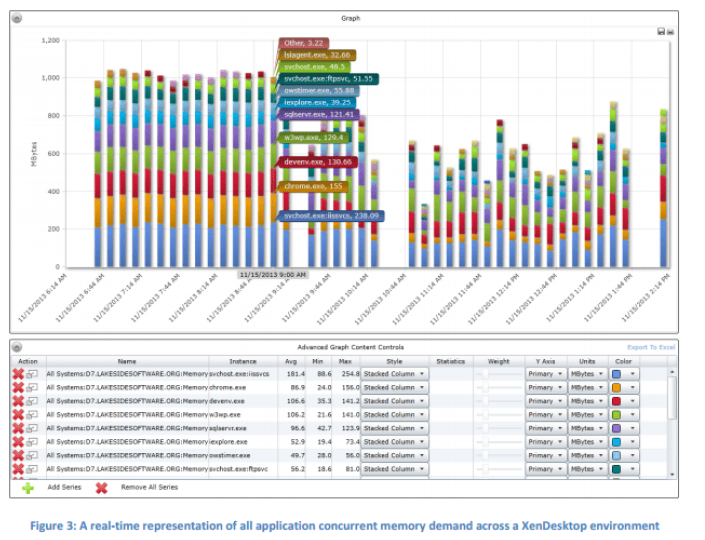Open the orange color picker for chrome.exe

tap(624, 387)
